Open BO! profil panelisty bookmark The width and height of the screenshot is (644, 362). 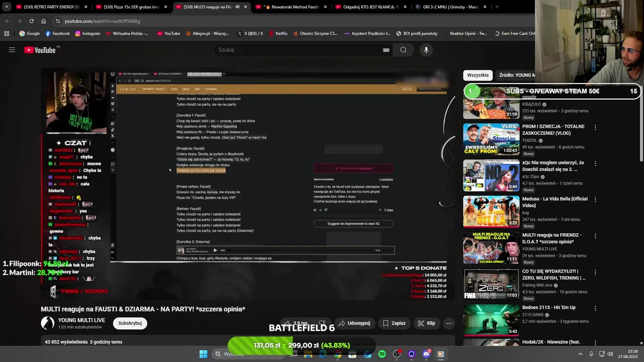coord(416,34)
